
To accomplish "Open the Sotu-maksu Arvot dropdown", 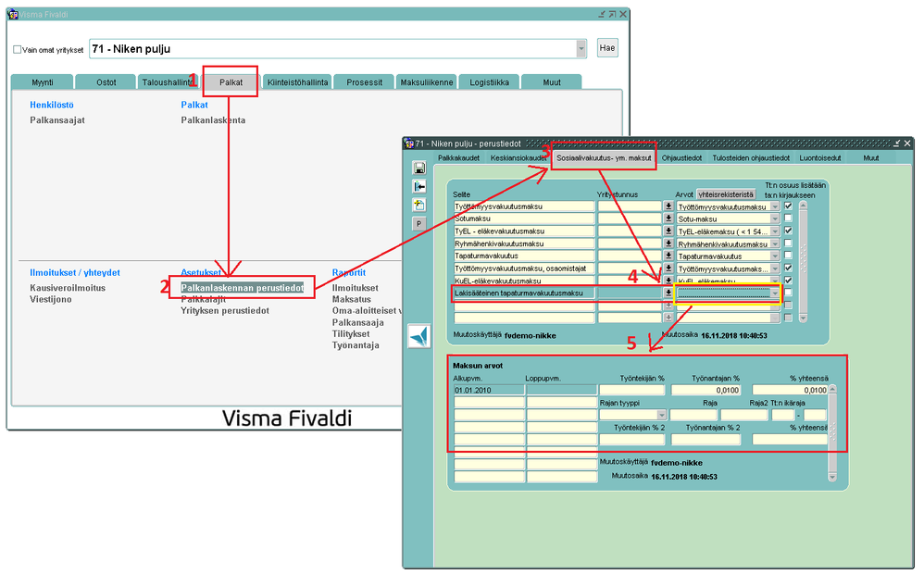I will [x=775, y=218].
